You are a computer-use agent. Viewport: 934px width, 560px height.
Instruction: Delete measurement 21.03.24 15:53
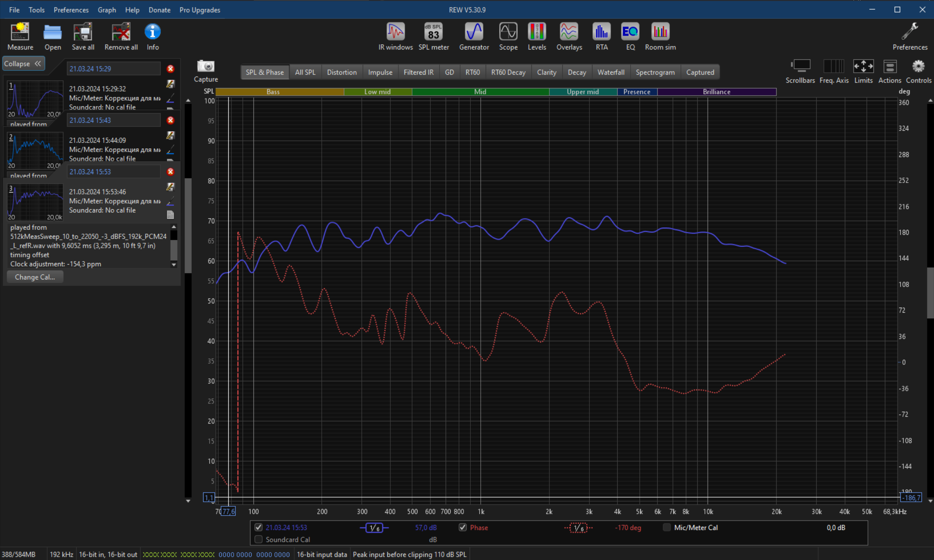pyautogui.click(x=170, y=172)
